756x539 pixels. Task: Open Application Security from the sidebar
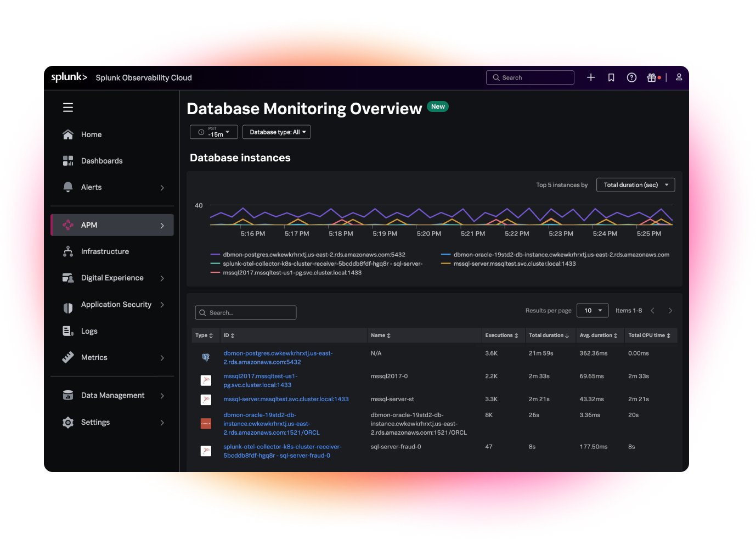tap(68, 305)
